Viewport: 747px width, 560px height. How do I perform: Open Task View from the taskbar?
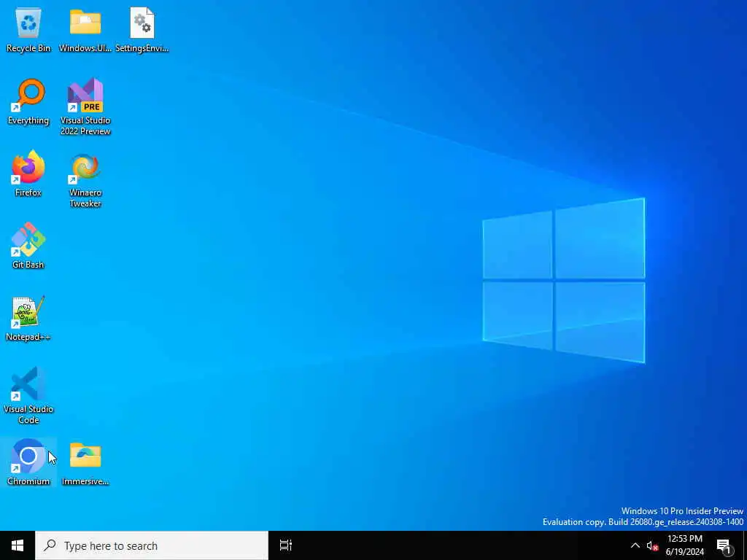(x=285, y=545)
